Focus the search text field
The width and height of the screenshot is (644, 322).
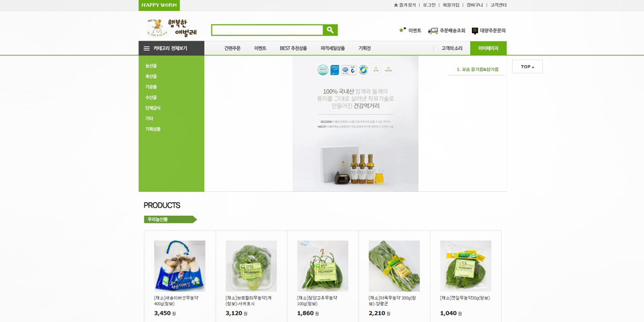(267, 30)
